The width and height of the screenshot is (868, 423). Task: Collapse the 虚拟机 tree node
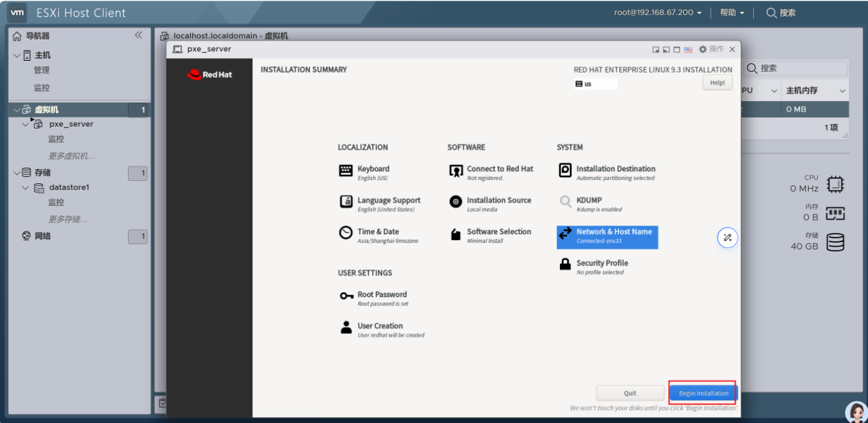(16, 110)
